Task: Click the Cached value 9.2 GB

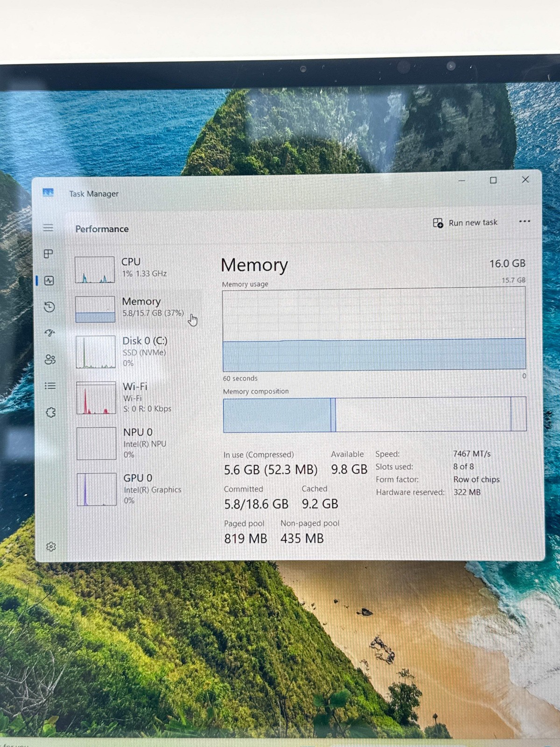Action: point(320,504)
